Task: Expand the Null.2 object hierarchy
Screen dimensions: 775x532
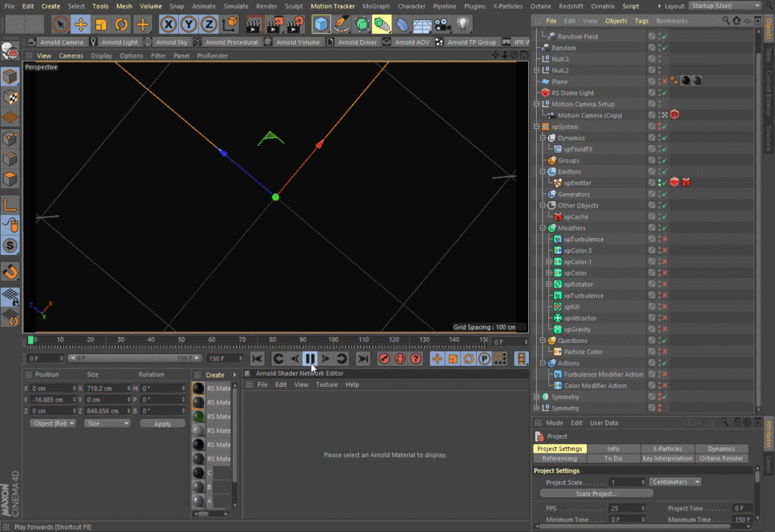Action: (x=537, y=70)
